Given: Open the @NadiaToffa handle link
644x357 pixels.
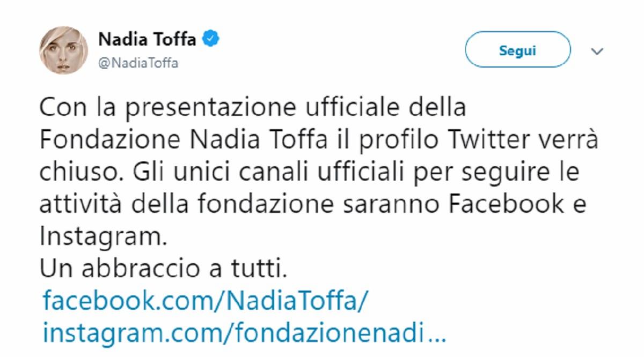Looking at the screenshot, I should coord(138,63).
